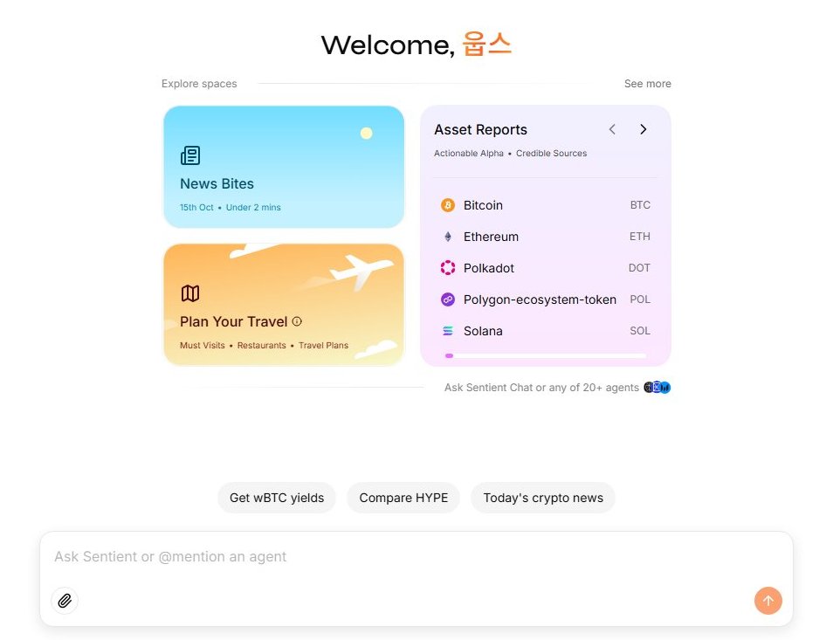Click the Solana logo
Viewport: 840px width, 640px height.
pyautogui.click(x=448, y=331)
